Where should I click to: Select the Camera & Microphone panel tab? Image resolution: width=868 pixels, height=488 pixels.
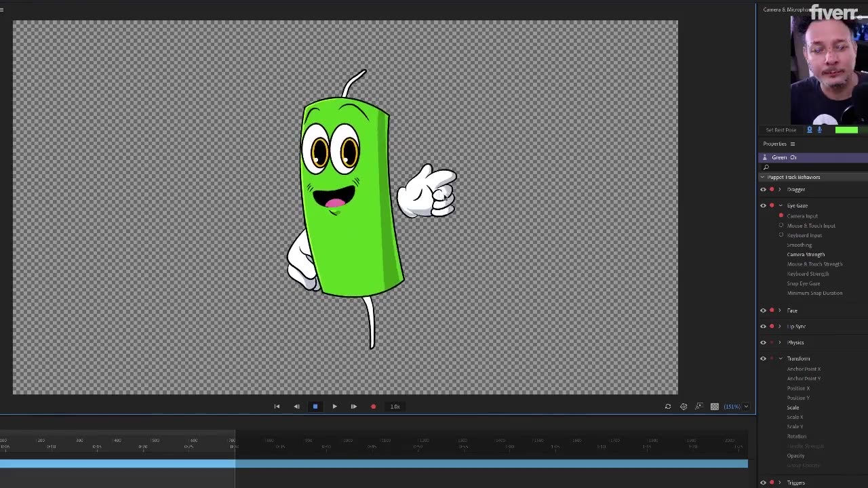coord(787,9)
